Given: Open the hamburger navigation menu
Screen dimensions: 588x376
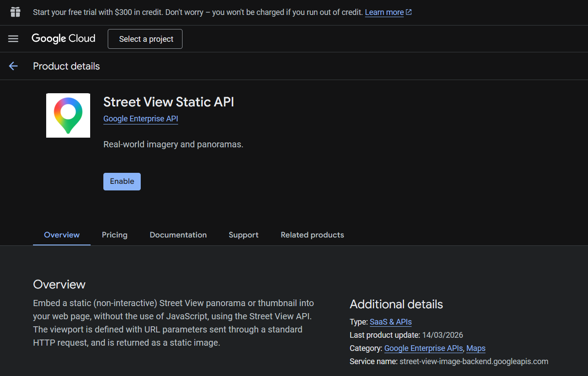Looking at the screenshot, I should coord(13,39).
